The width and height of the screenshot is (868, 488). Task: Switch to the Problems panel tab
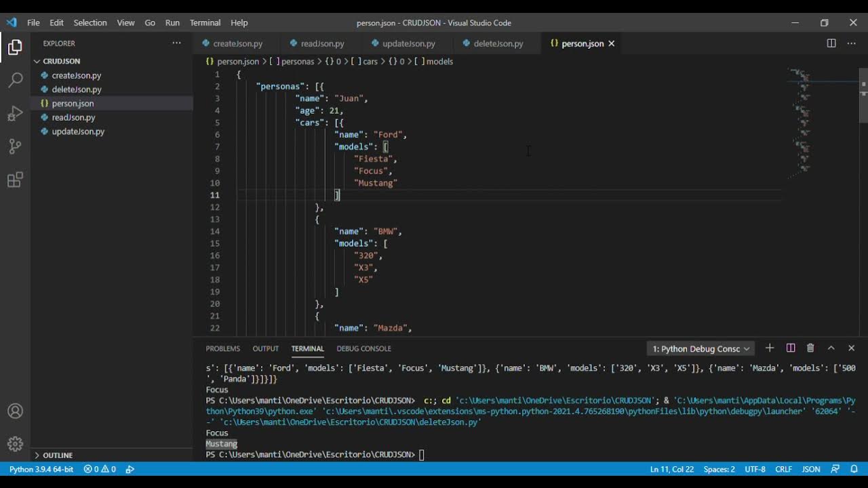[223, 348]
